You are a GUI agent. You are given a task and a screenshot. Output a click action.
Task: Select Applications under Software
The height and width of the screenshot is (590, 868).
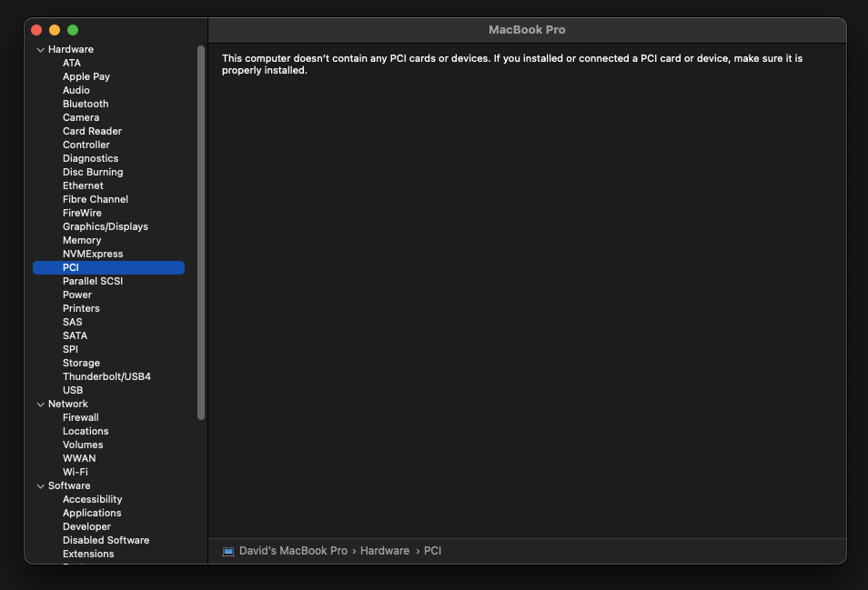[x=91, y=513]
